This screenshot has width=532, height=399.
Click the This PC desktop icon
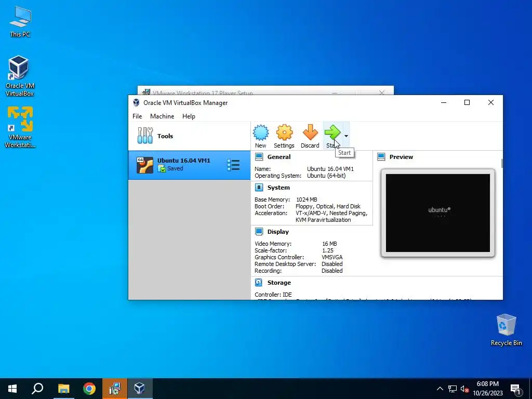[x=20, y=22]
